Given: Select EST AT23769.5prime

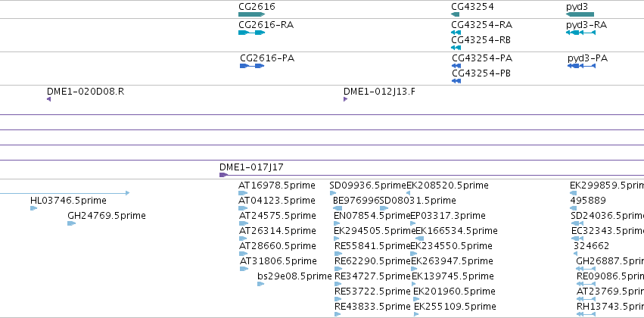Looking at the screenshot, I should coord(610,291).
